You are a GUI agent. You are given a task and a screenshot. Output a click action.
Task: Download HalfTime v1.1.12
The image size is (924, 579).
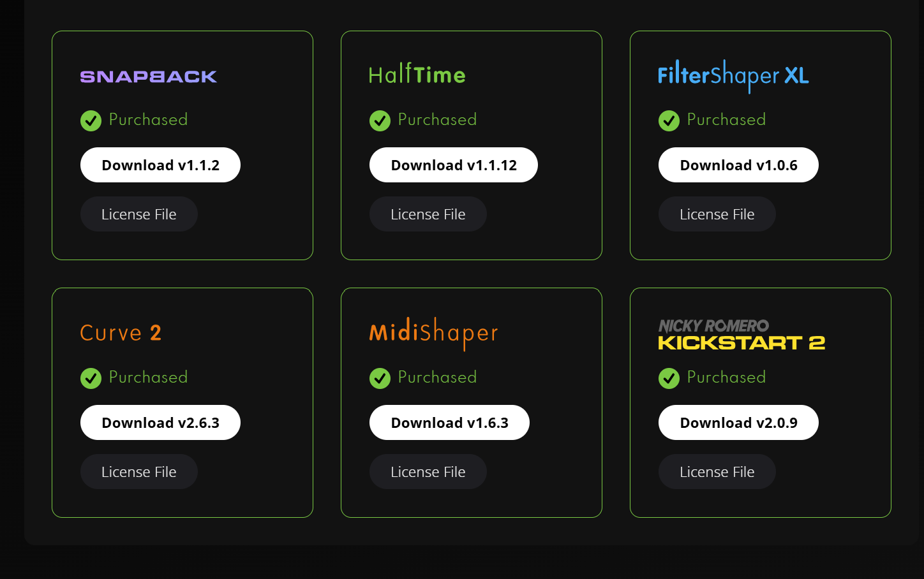(454, 165)
